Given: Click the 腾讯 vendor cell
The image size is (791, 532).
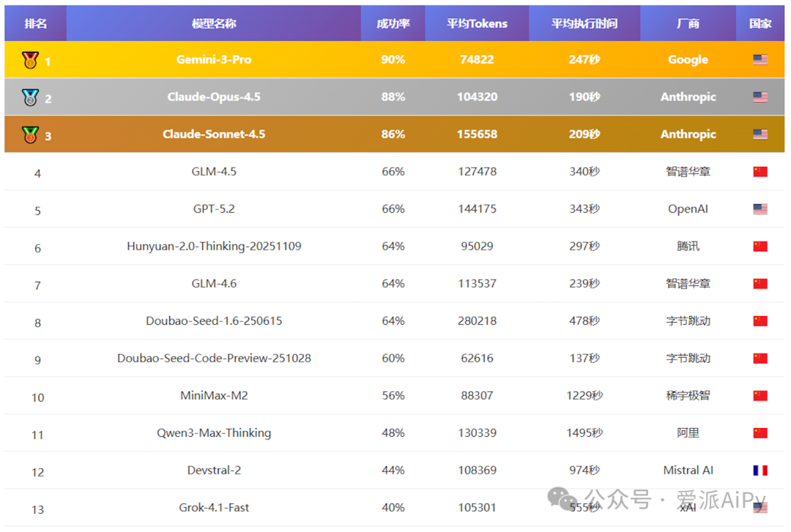Looking at the screenshot, I should click(688, 246).
